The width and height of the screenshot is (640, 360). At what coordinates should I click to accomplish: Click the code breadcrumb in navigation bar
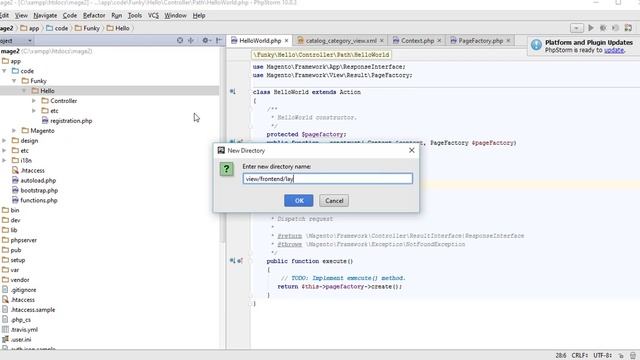[x=57, y=28]
